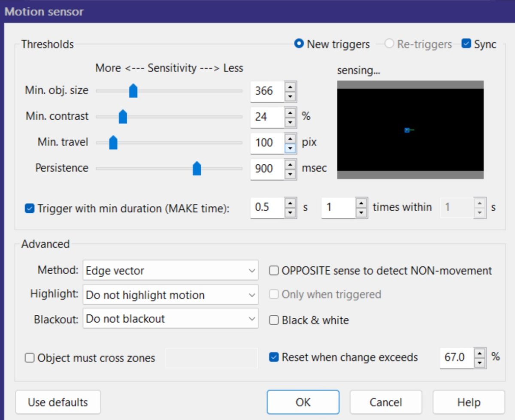Image resolution: width=515 pixels, height=420 pixels.
Task: Click the blue motion marker in preview
Action: (407, 130)
